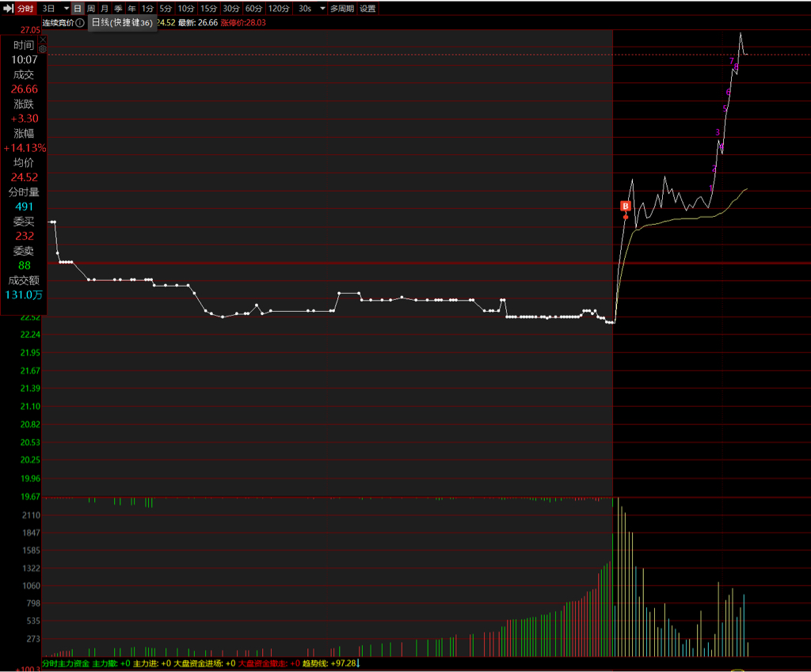811x672 pixels.
Task: Switch to the 年 yearly chart
Action: click(131, 8)
